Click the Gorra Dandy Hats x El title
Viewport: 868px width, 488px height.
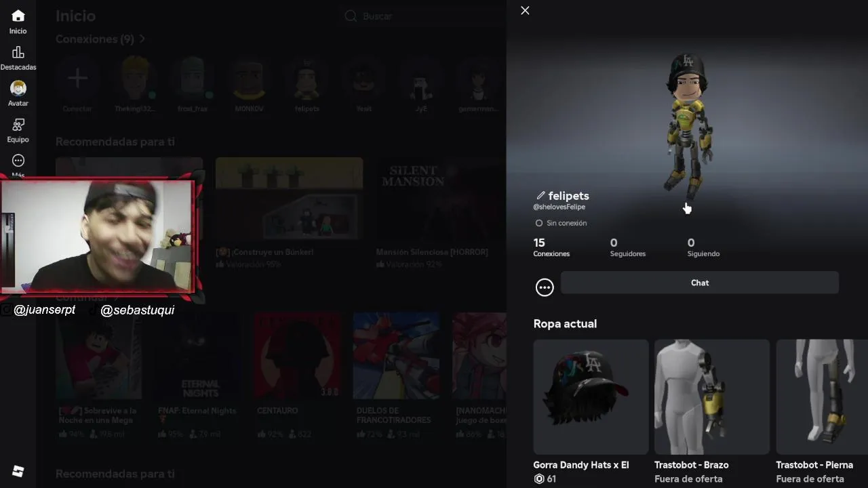pyautogui.click(x=581, y=465)
